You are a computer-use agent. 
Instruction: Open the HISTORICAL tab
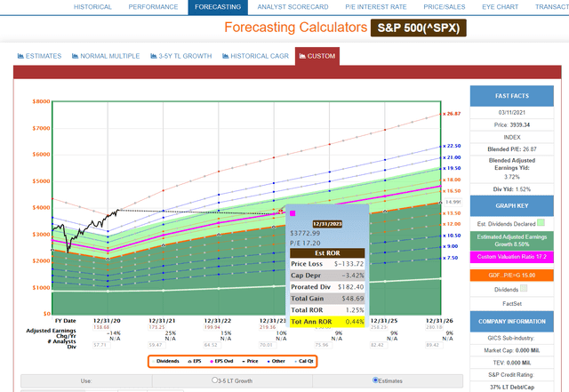92,7
